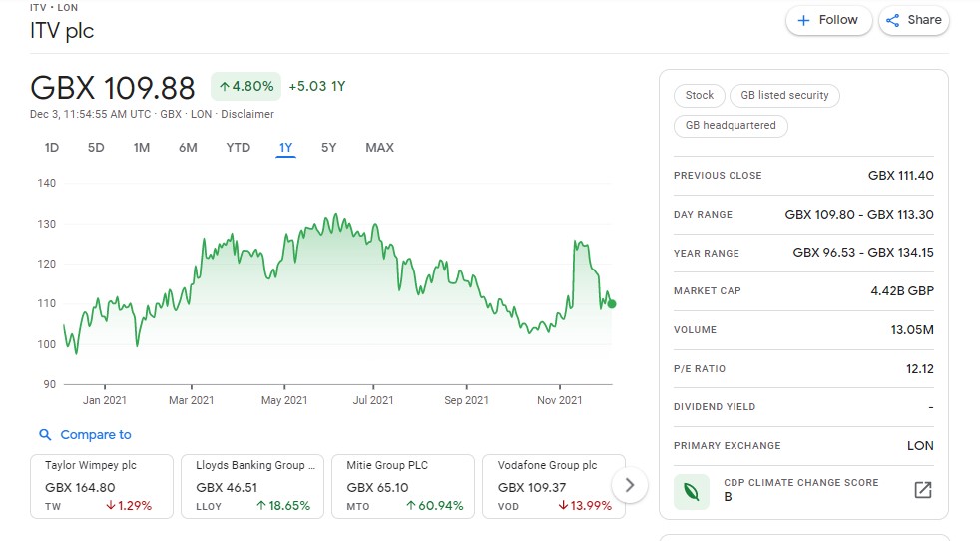The height and width of the screenshot is (541, 980).
Task: Click the P/E RATIO value 12.12
Action: click(x=920, y=369)
